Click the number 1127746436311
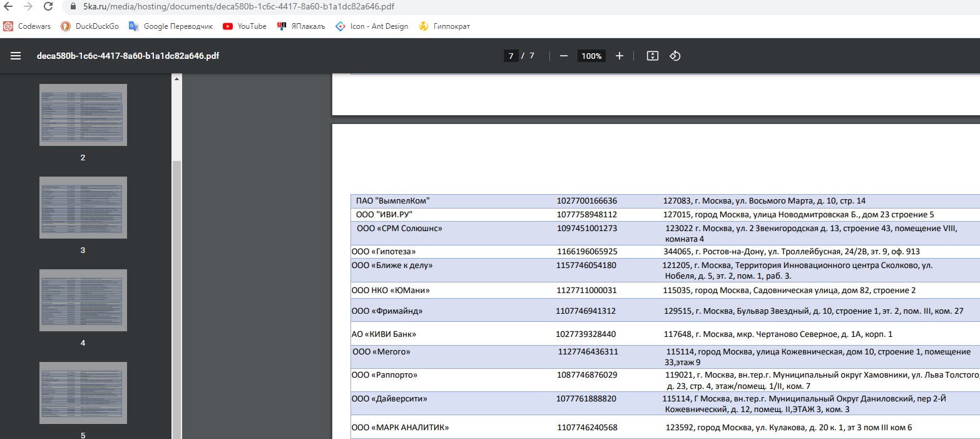 [588, 352]
